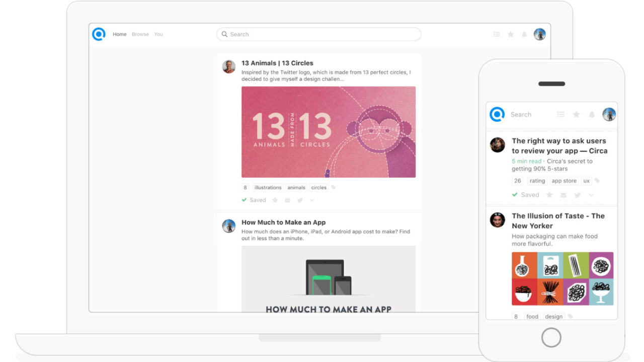Add a tag to the 13 Animals post
The width and height of the screenshot is (644, 362).
point(333,188)
